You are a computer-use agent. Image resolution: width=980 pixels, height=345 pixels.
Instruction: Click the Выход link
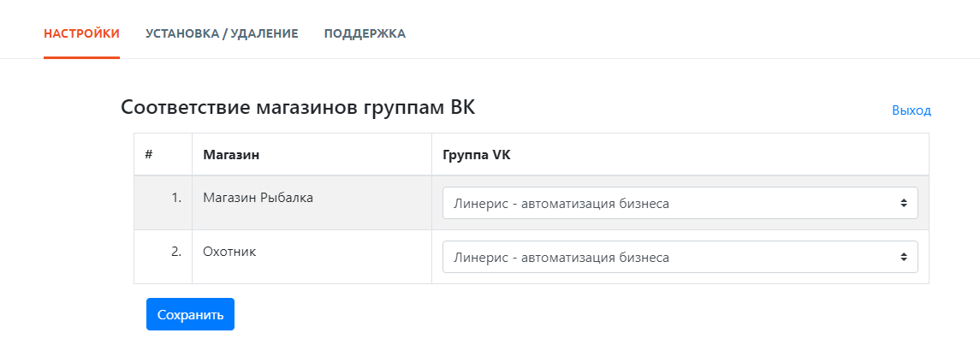(911, 110)
